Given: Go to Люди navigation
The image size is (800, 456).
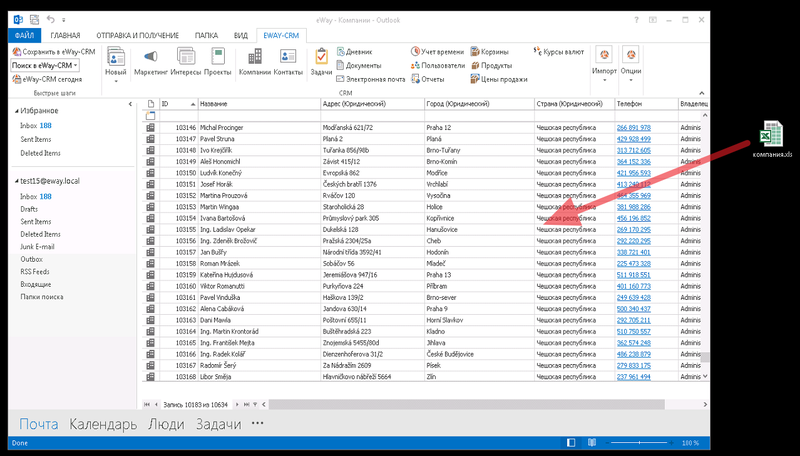Looking at the screenshot, I should pyautogui.click(x=166, y=424).
